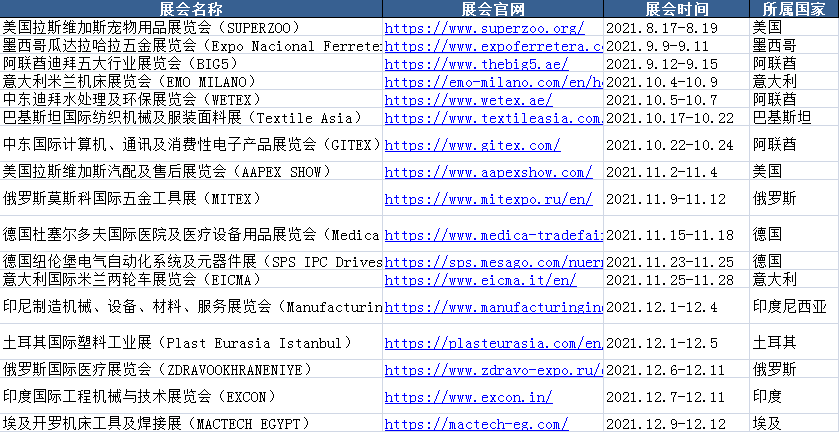
Task: Open the wetex.ae link
Action: [468, 100]
